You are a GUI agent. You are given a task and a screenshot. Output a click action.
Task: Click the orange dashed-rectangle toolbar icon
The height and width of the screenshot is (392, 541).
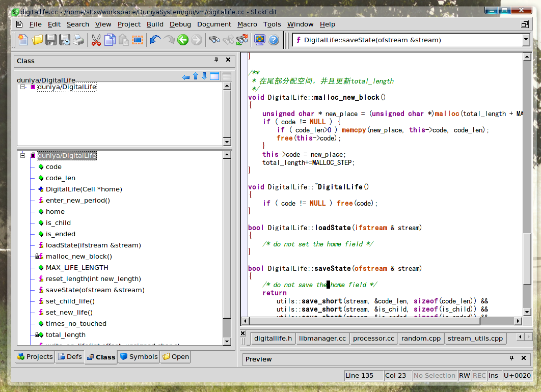pos(138,40)
